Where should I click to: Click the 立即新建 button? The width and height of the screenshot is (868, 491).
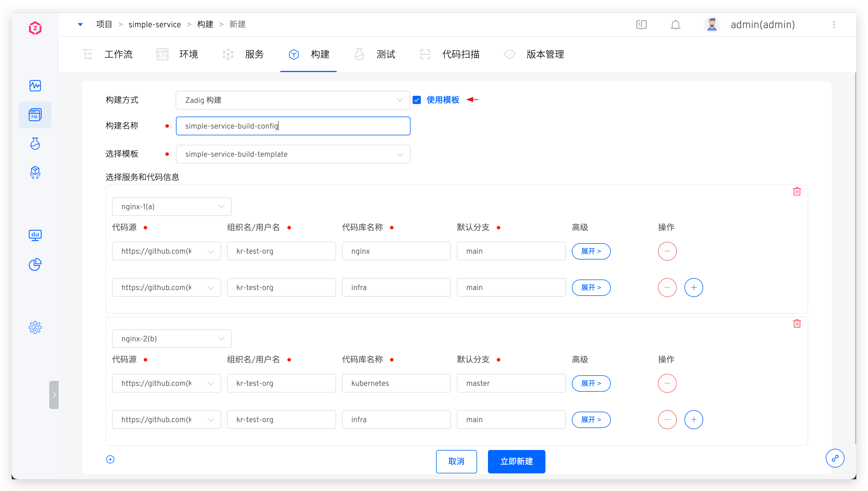[x=516, y=461]
